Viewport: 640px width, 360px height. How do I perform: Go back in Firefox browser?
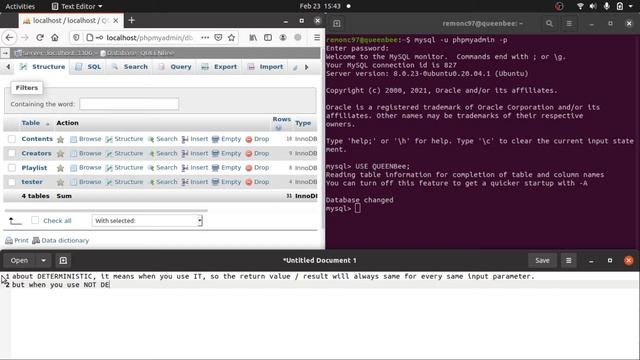[x=9, y=38]
